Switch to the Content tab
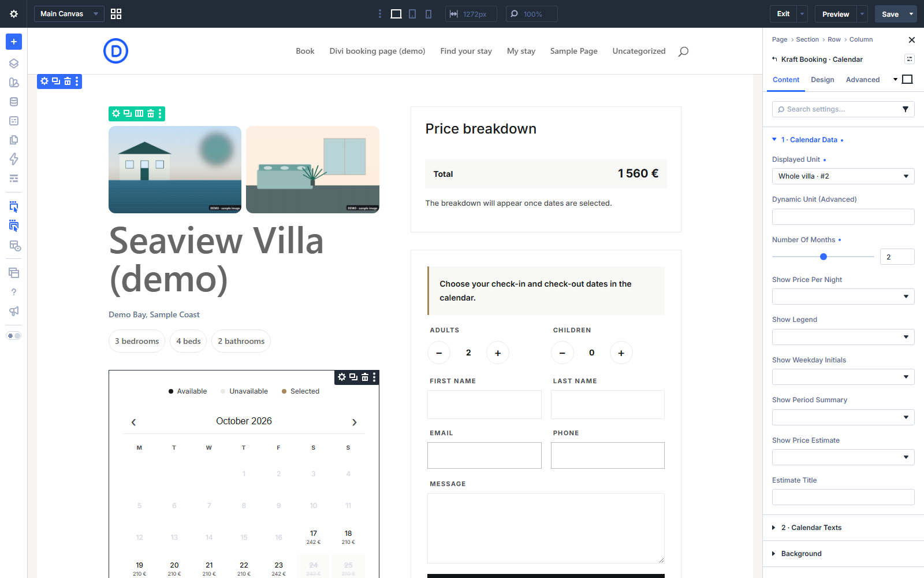 tap(786, 80)
